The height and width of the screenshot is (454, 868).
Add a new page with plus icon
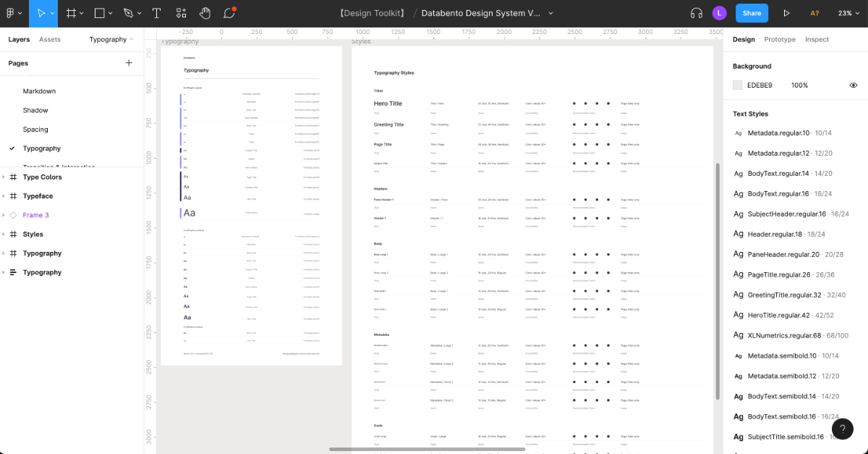129,63
